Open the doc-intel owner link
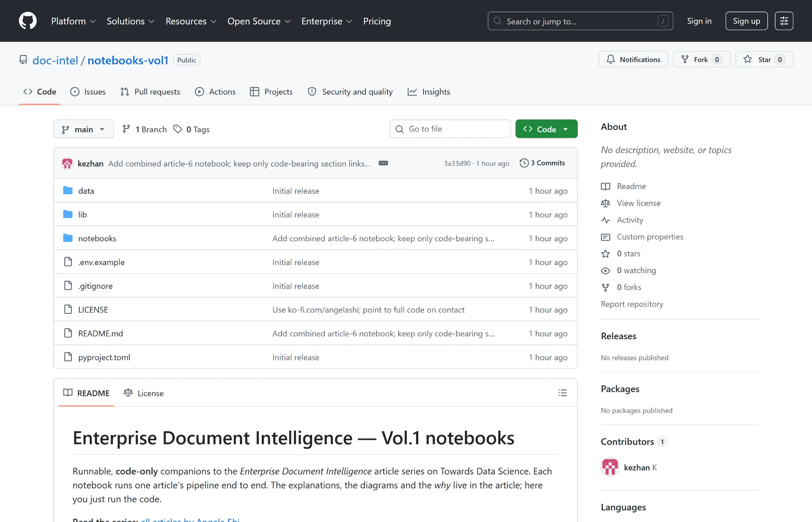The height and width of the screenshot is (522, 812). pyautogui.click(x=55, y=60)
